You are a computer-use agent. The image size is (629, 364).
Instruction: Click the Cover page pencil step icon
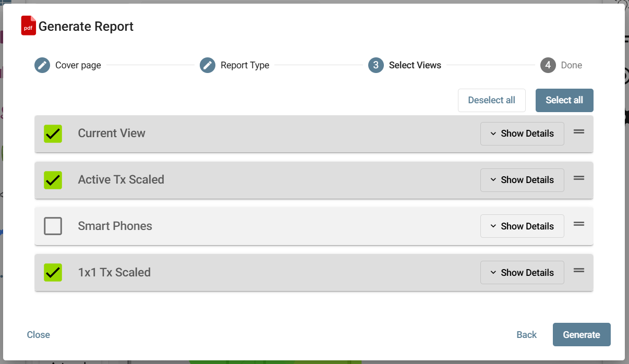point(42,65)
